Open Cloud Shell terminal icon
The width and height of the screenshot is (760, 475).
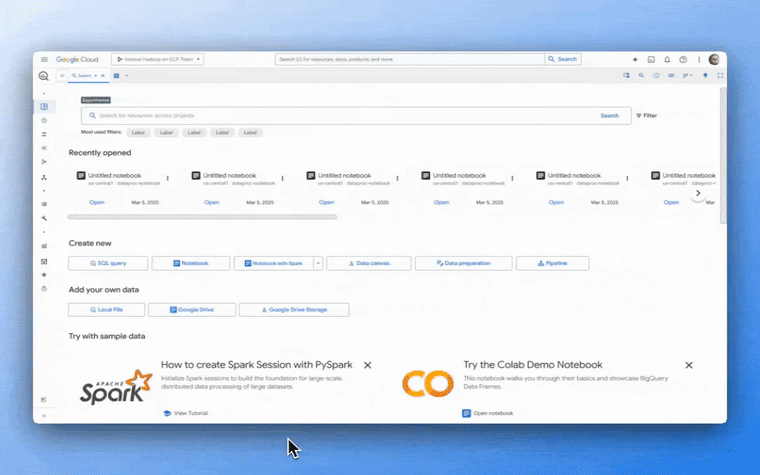click(651, 59)
